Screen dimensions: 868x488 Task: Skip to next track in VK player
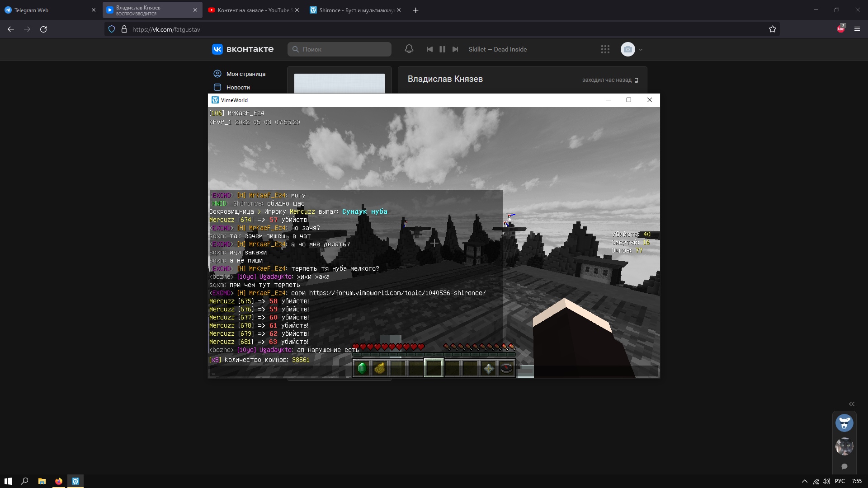tap(455, 49)
